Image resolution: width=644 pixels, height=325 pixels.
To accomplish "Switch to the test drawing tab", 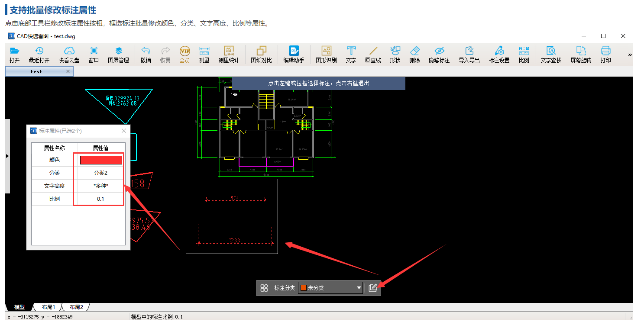I will click(36, 71).
